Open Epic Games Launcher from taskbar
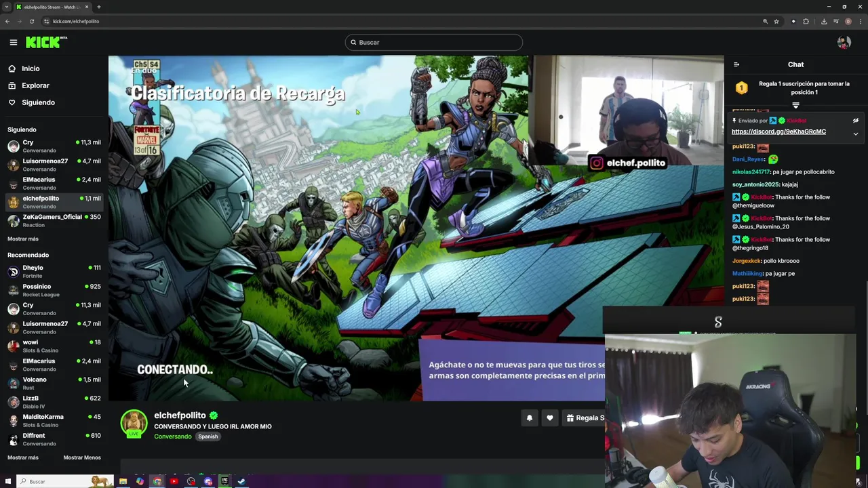 click(x=224, y=481)
